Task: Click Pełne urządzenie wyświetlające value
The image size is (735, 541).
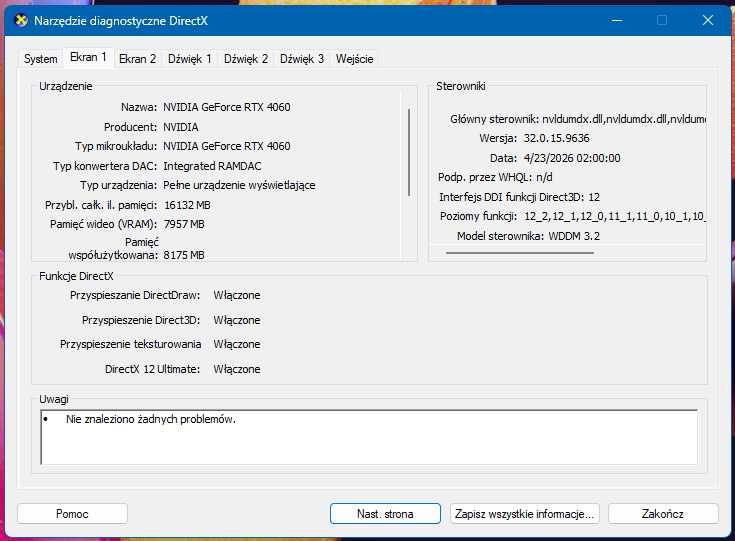Action: pos(240,185)
